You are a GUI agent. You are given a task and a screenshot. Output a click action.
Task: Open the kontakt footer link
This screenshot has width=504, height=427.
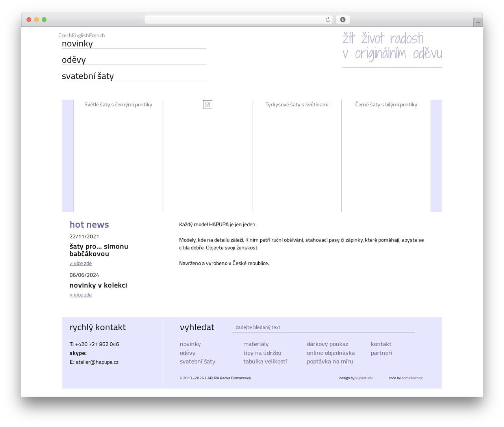click(x=381, y=344)
